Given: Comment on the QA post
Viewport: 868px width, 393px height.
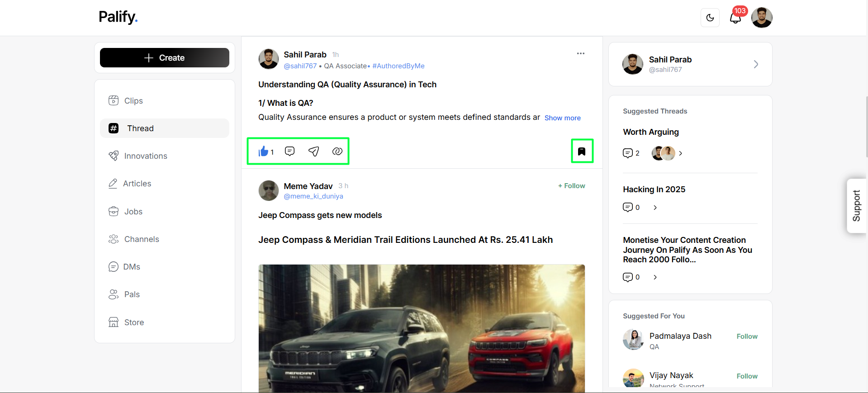Looking at the screenshot, I should 290,151.
